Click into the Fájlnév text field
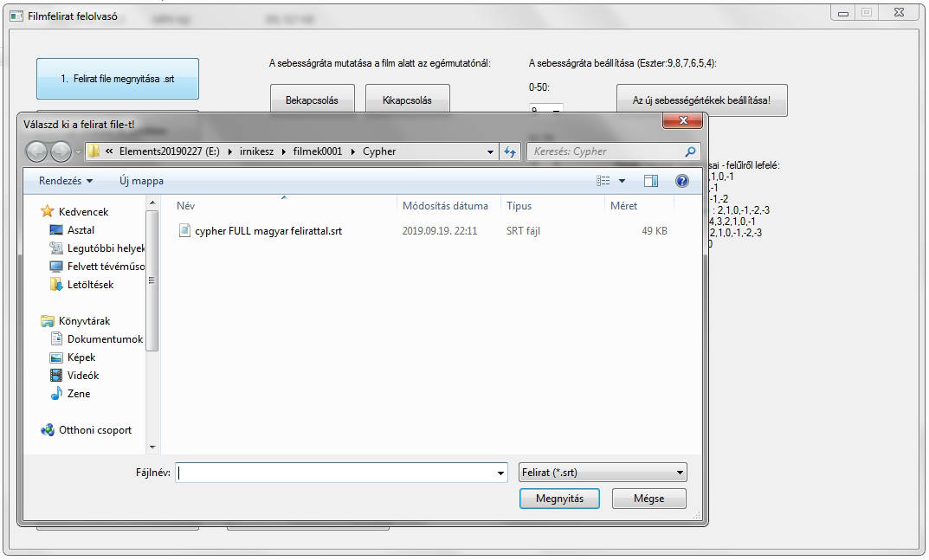929x560 pixels. (x=338, y=473)
